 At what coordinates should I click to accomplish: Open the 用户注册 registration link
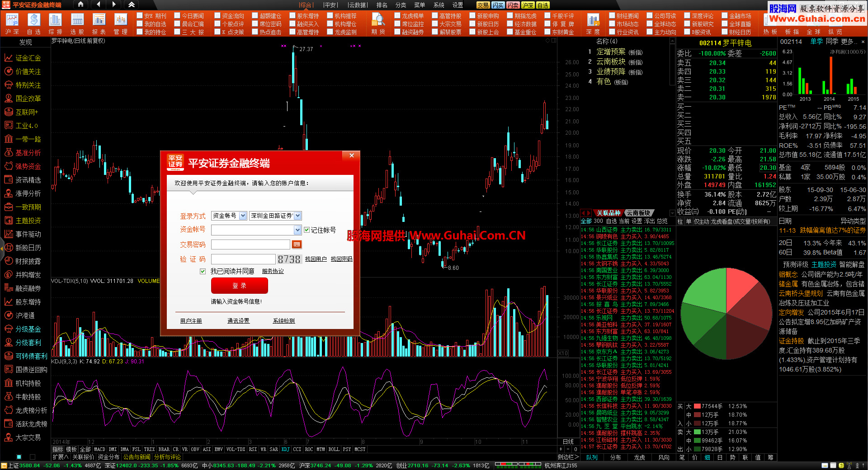click(x=191, y=321)
